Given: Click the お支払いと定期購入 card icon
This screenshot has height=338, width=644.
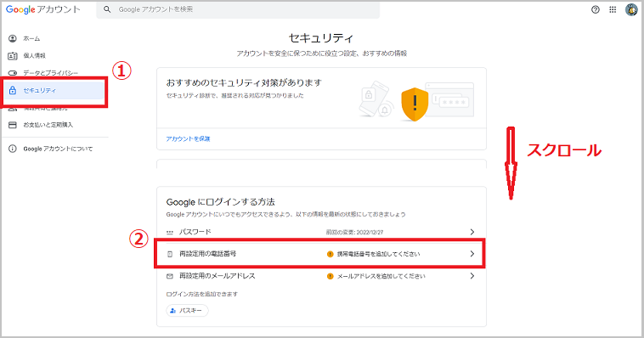Looking at the screenshot, I should pyautogui.click(x=13, y=125).
